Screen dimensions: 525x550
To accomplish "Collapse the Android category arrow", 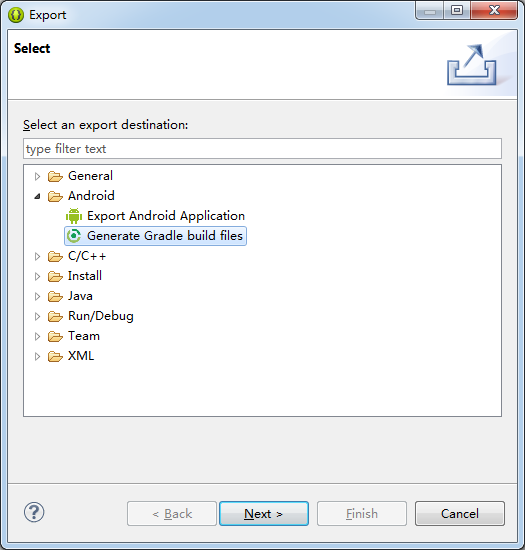I will click(x=37, y=196).
